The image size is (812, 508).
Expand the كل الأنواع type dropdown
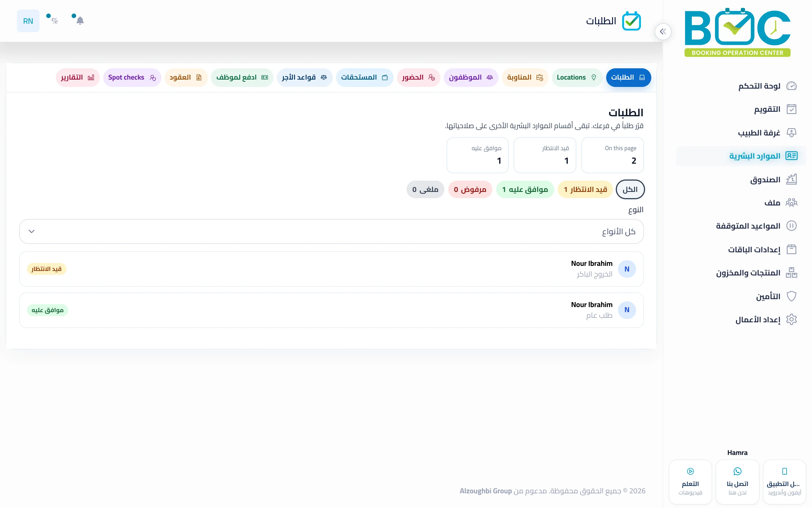tap(331, 231)
